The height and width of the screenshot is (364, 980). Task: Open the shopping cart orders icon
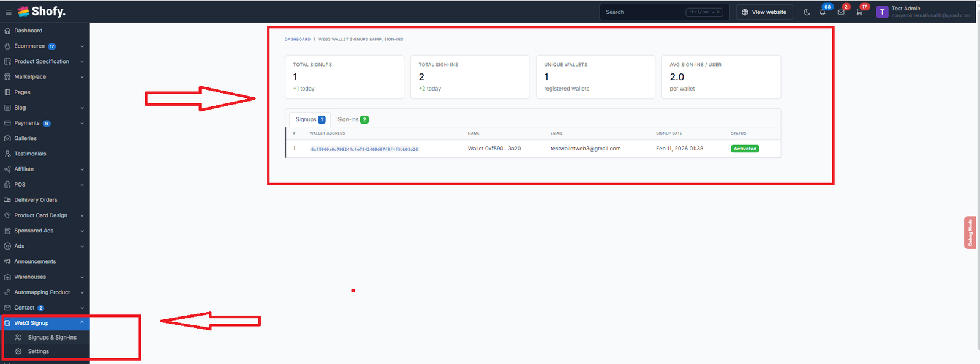pyautogui.click(x=859, y=12)
